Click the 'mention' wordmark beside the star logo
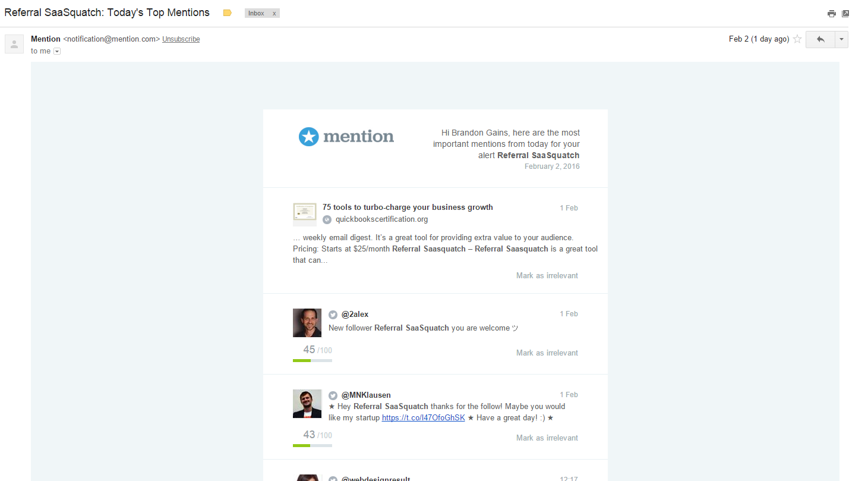This screenshot has height=481, width=868. tap(358, 137)
